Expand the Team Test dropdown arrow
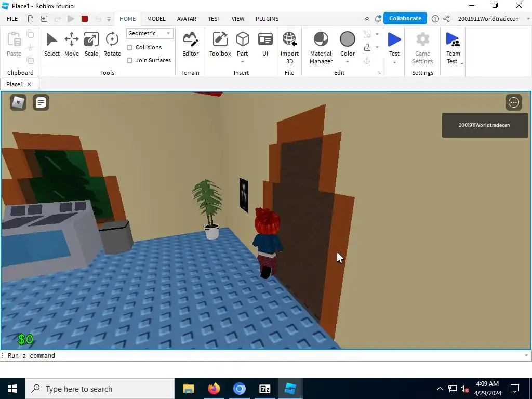This screenshot has width=532, height=399. (462, 63)
